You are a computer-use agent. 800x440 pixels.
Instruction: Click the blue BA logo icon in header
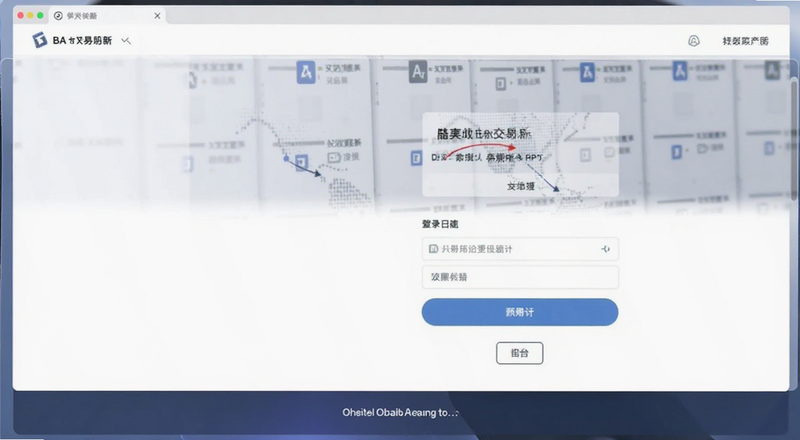39,40
